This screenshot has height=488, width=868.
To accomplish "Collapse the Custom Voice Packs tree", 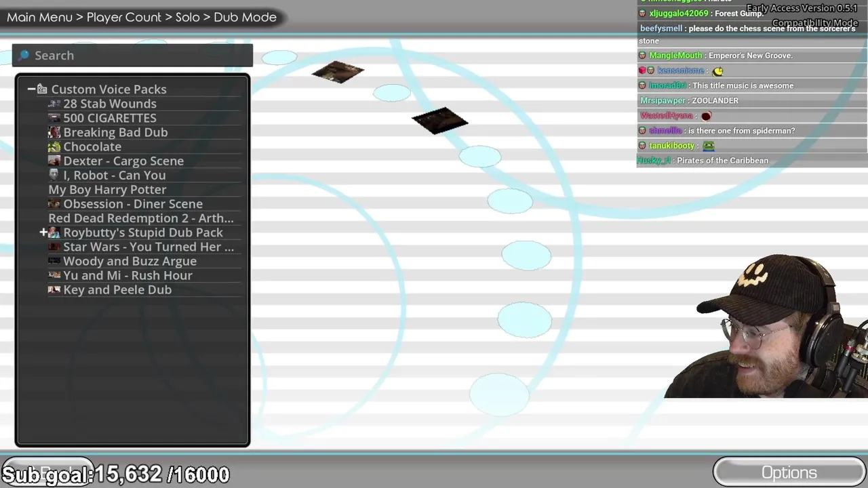I will click(x=31, y=89).
